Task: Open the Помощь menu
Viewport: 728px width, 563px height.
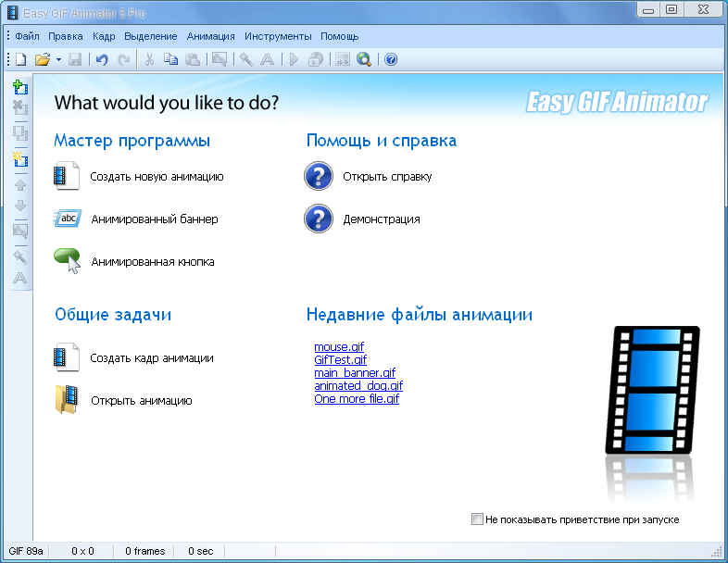Action: (339, 36)
